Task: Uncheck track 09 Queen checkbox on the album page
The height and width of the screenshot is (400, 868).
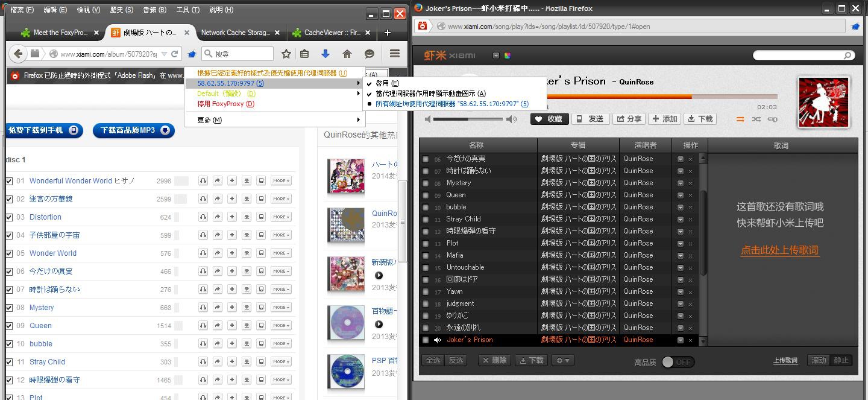Action: 9,325
